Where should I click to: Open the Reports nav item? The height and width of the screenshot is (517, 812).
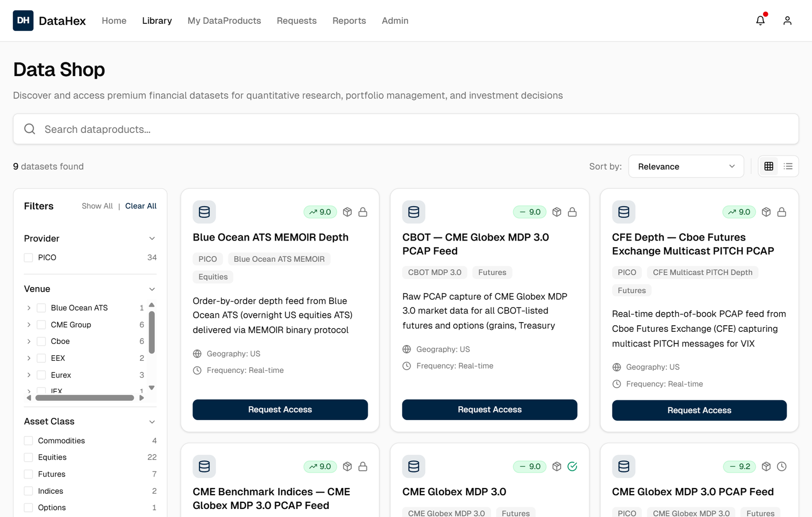pyautogui.click(x=349, y=21)
